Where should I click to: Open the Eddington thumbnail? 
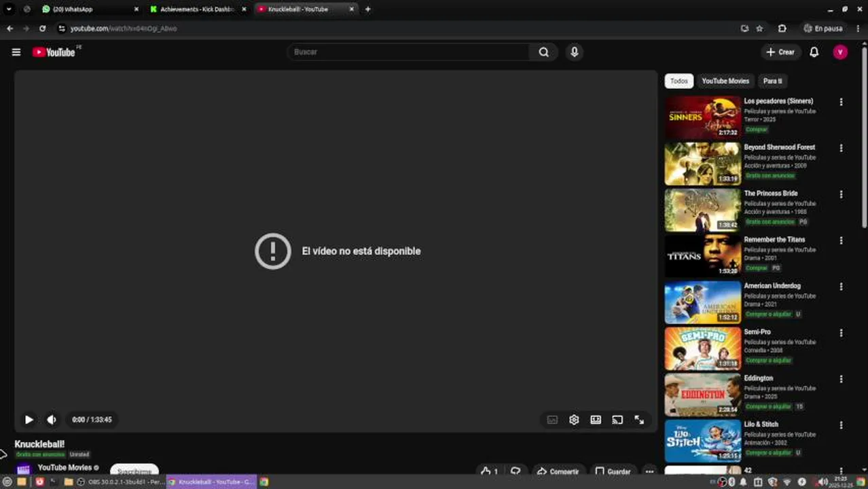(702, 395)
